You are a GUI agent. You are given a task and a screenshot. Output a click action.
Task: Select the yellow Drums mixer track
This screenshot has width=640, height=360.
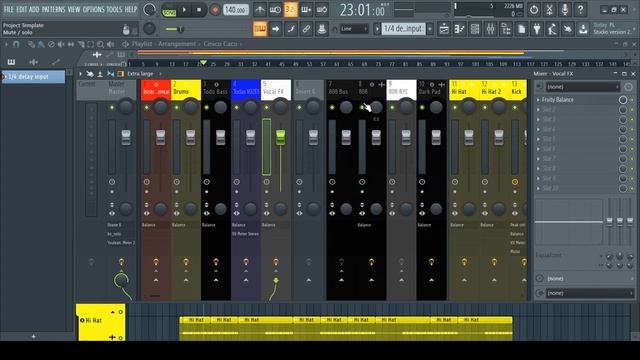click(186, 90)
